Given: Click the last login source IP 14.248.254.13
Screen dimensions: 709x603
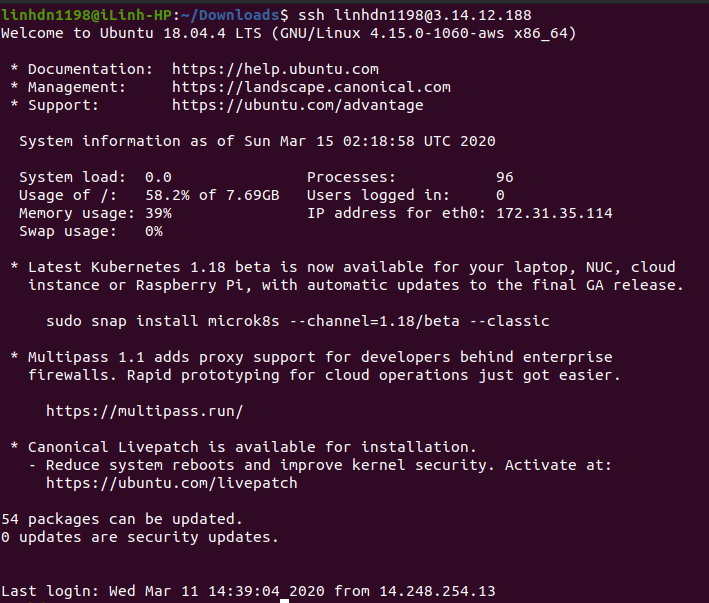Looking at the screenshot, I should (x=437, y=591).
